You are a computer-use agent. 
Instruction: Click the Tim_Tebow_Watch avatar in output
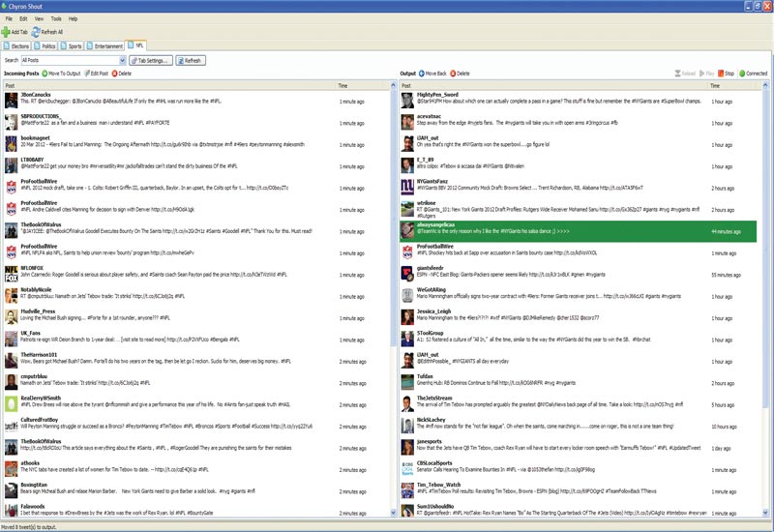pos(407,491)
